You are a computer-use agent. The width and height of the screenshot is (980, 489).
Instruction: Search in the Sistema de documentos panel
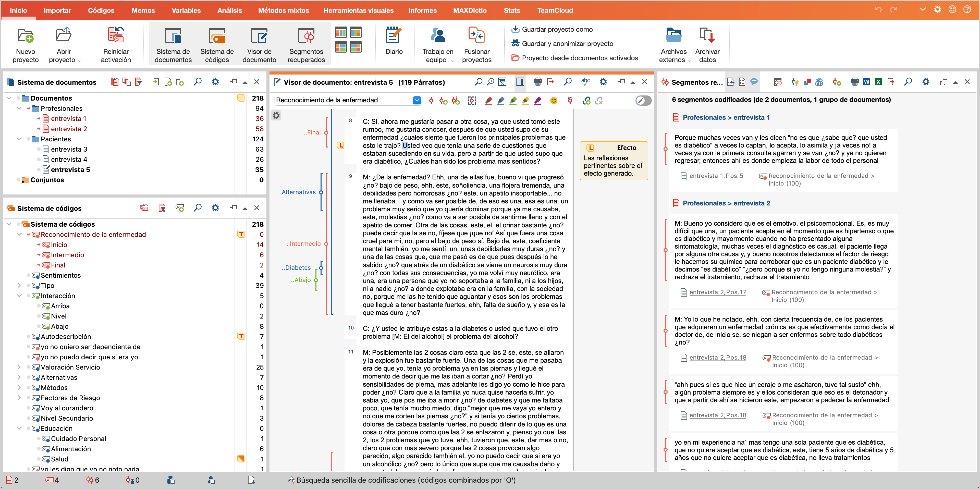pos(198,82)
